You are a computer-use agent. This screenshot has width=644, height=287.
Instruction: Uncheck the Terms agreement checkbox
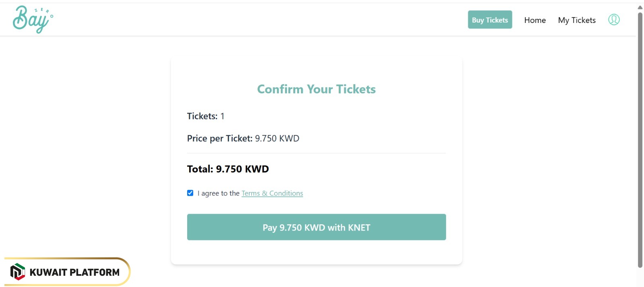click(190, 193)
